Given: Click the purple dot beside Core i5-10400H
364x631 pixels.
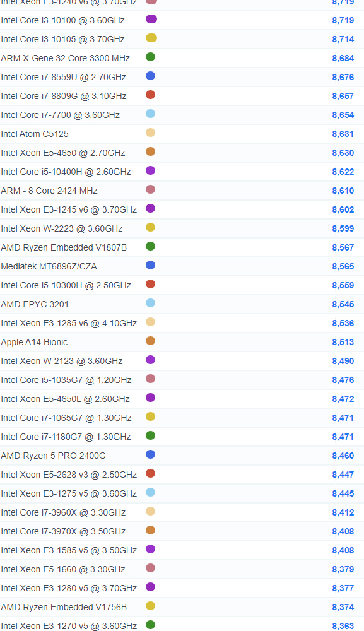Looking at the screenshot, I should click(x=150, y=170).
